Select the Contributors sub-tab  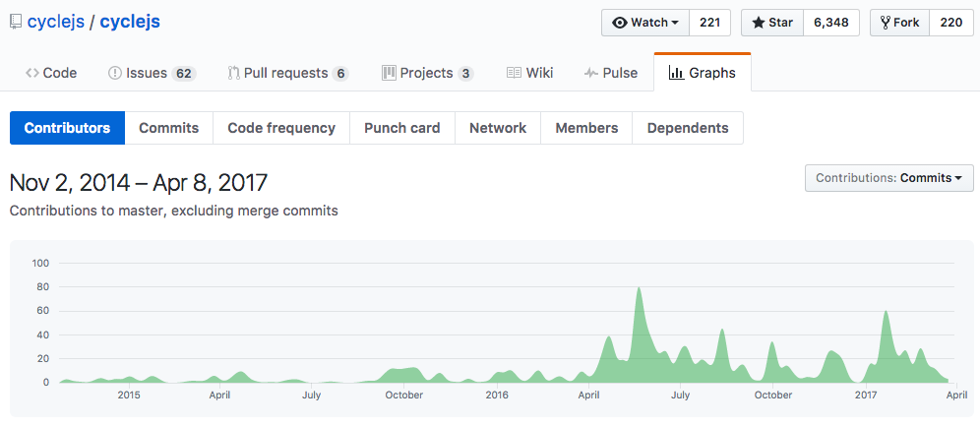(x=68, y=128)
